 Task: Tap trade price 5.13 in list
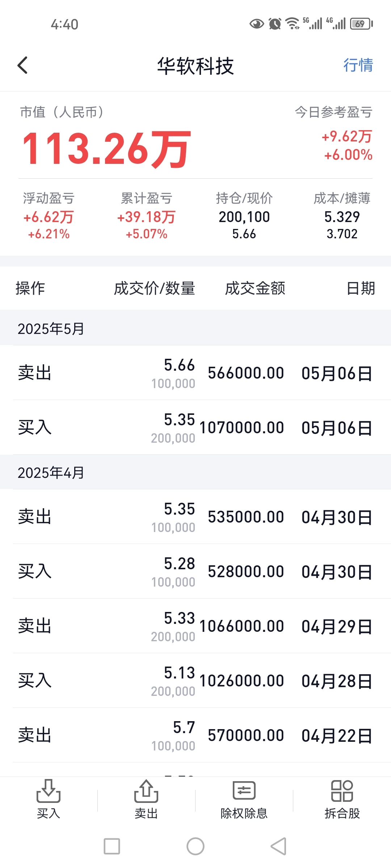[180, 673]
